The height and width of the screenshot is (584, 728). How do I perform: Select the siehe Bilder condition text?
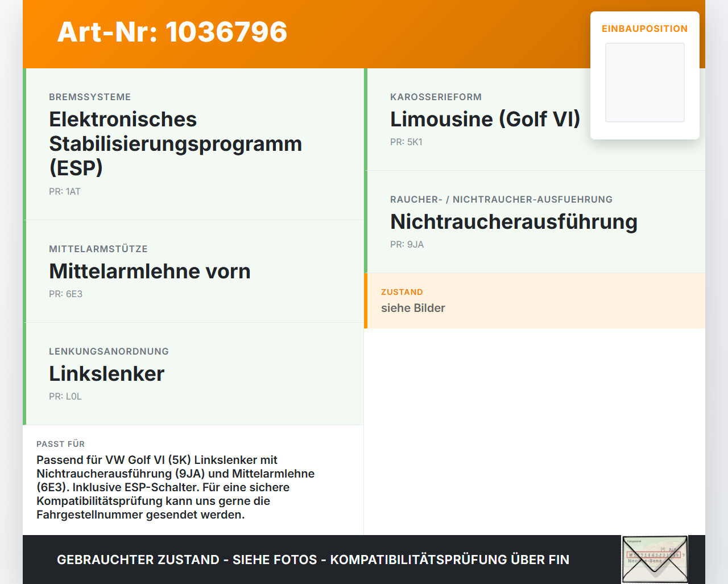point(413,308)
